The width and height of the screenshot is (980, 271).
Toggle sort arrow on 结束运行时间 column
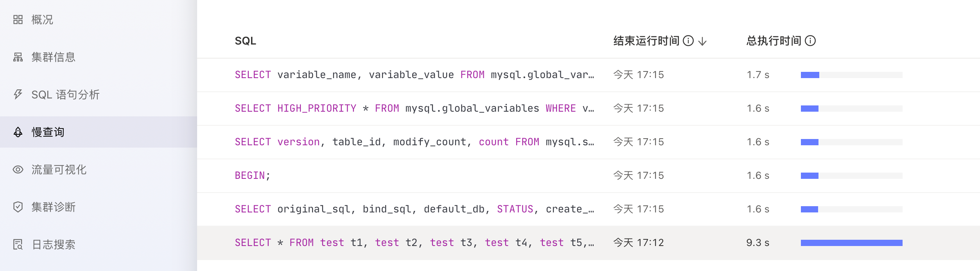[702, 41]
